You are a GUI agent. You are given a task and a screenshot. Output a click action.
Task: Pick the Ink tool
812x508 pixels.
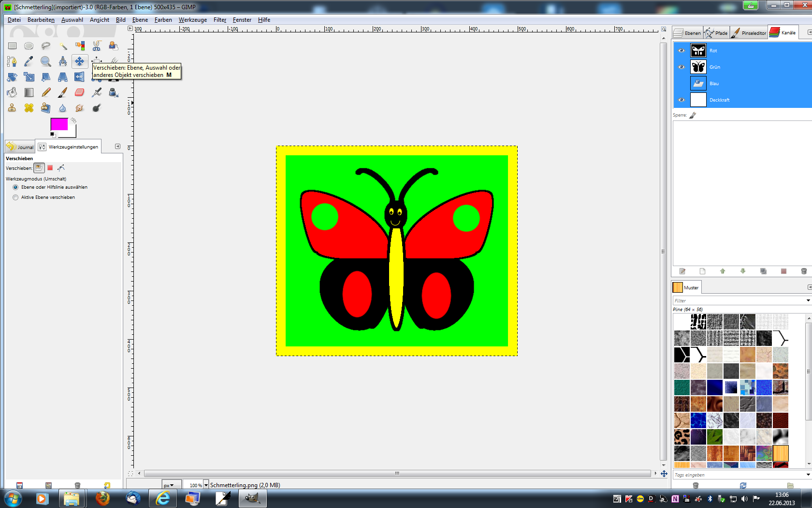[114, 92]
